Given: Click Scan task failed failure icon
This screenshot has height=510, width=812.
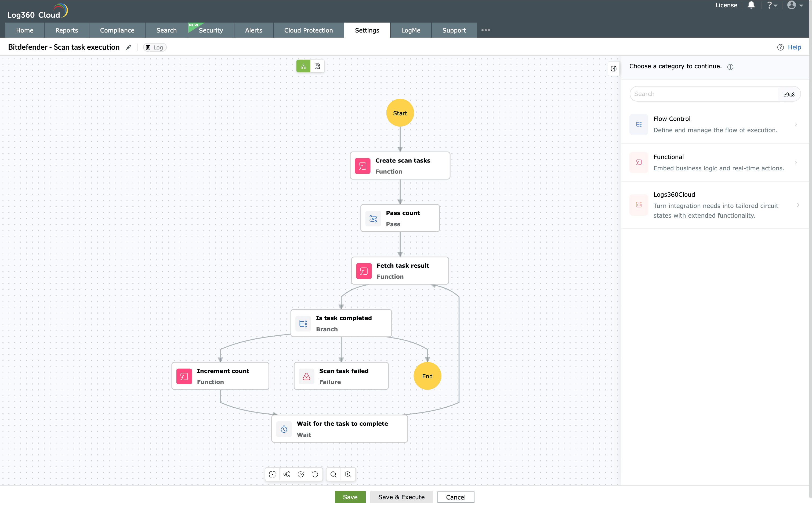Looking at the screenshot, I should pos(306,376).
